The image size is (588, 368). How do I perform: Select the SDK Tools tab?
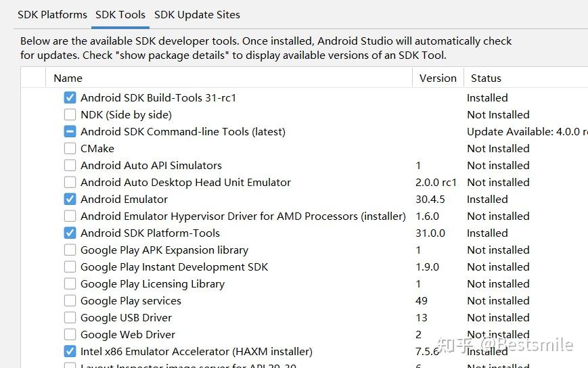tap(120, 15)
